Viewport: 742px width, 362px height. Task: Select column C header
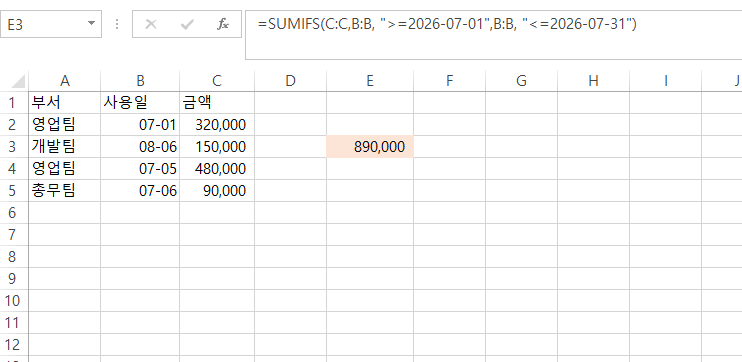217,81
